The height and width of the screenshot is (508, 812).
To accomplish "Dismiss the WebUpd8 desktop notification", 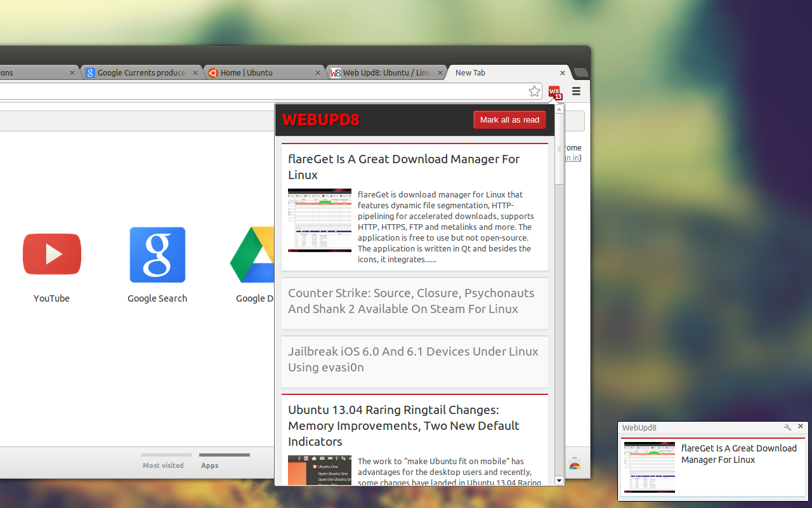I will coord(801,427).
